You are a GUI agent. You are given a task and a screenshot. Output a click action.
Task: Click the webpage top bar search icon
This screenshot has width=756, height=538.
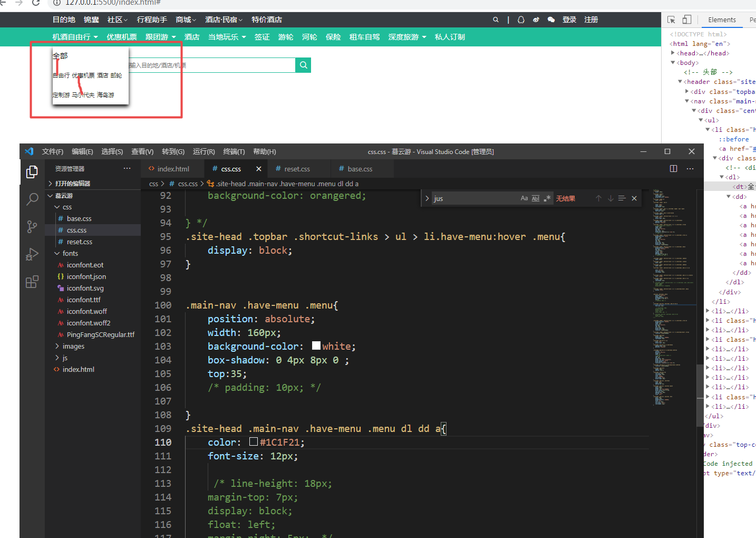pyautogui.click(x=496, y=20)
